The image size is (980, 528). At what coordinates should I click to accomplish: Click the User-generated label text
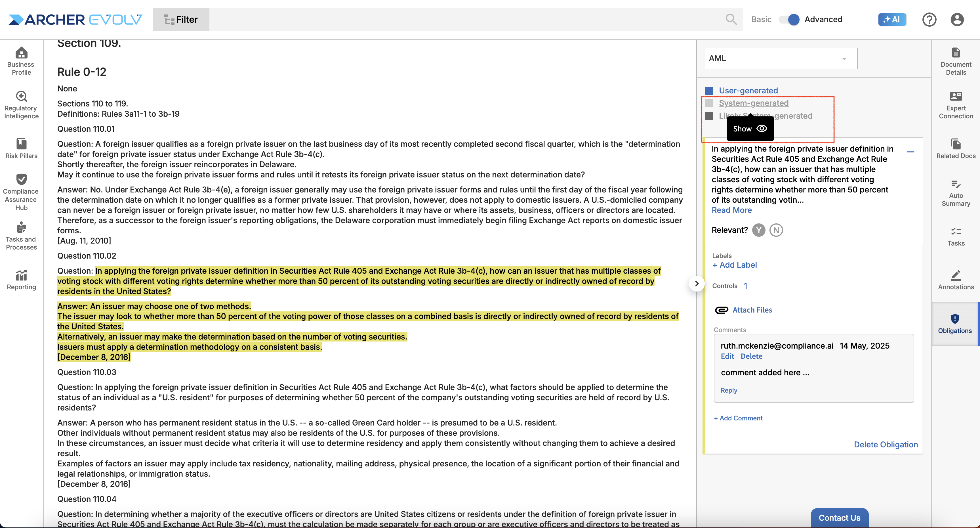(748, 91)
